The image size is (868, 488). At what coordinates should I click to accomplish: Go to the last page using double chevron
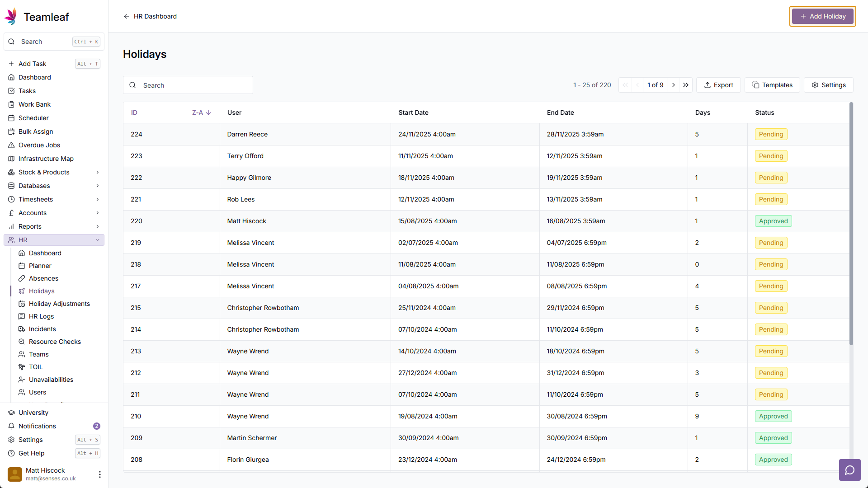pos(686,85)
